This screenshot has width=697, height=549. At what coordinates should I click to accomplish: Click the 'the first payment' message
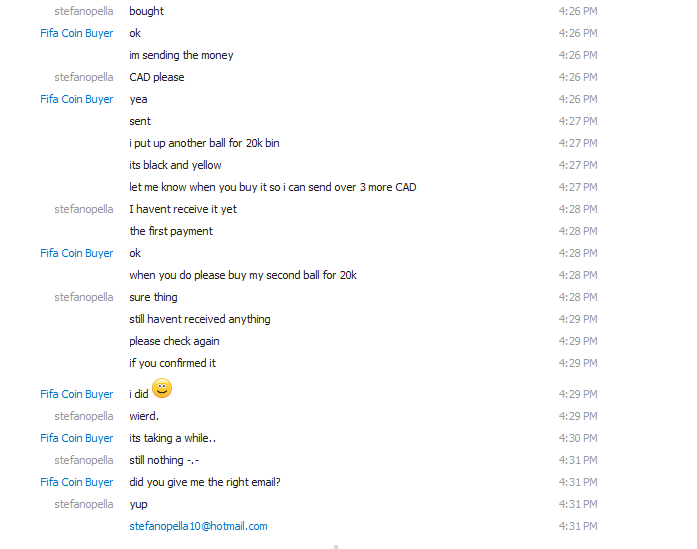coord(171,231)
